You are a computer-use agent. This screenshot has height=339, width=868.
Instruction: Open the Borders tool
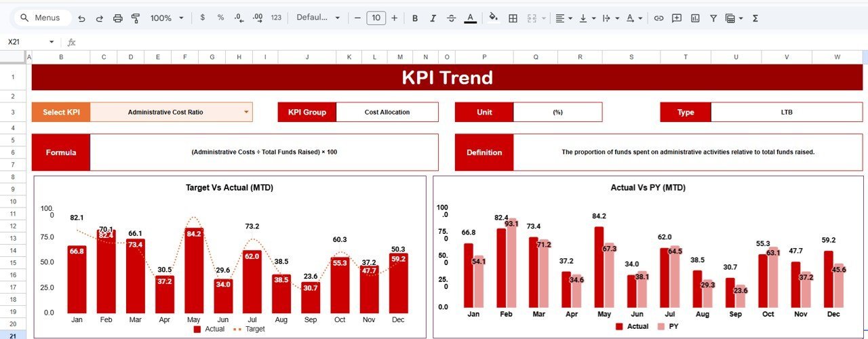point(513,18)
